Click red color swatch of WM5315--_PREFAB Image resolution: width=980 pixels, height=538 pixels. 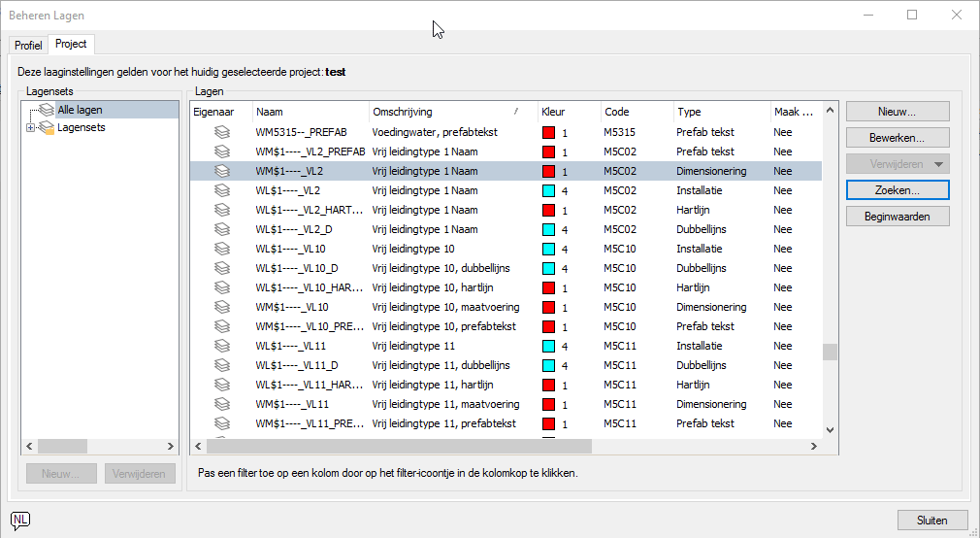(x=548, y=133)
